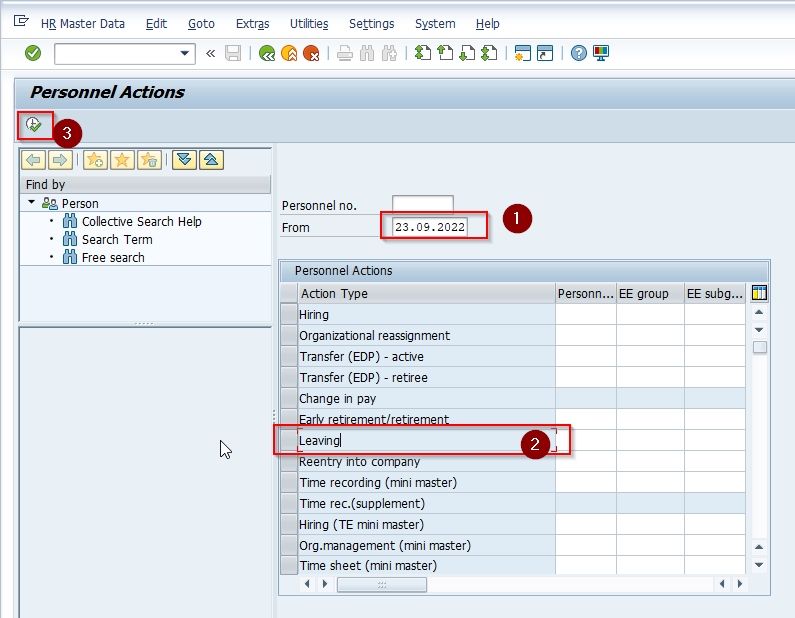Click the table's top scroll up arrow
Image resolution: width=795 pixels, height=618 pixels.
click(x=759, y=312)
